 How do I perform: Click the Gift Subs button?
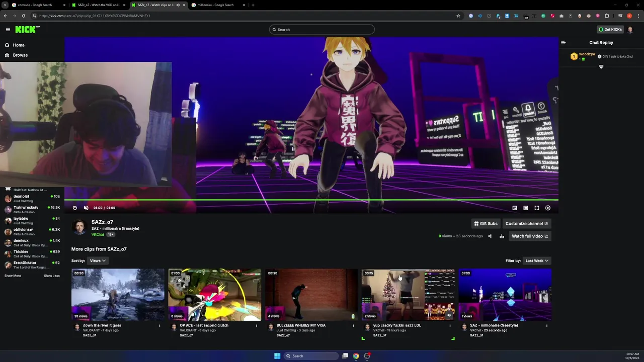click(486, 224)
